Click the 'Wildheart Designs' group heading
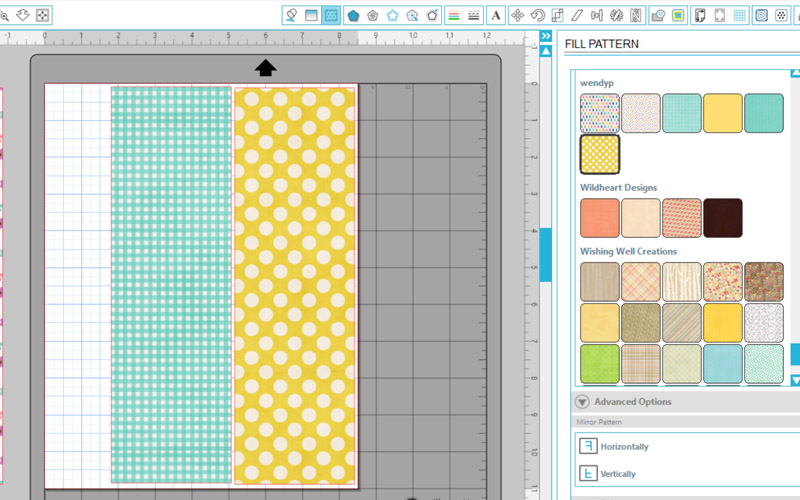The height and width of the screenshot is (500, 800). click(x=618, y=187)
